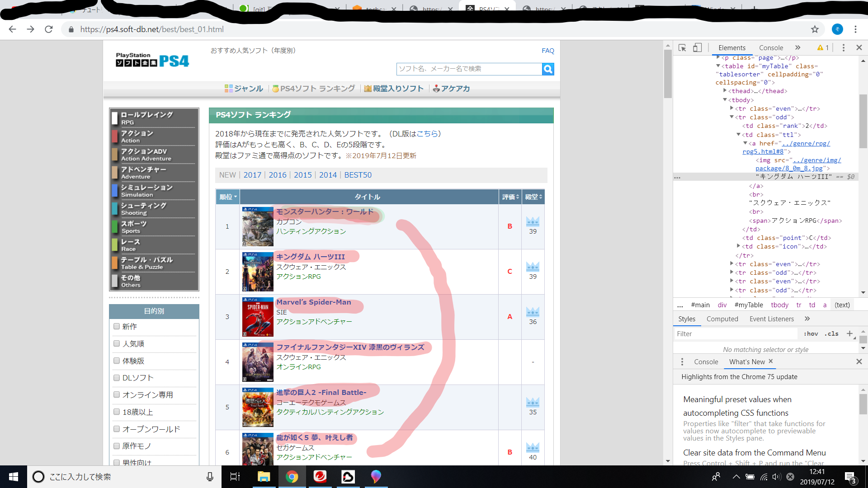Check the オープンワールド checkbox

click(117, 429)
